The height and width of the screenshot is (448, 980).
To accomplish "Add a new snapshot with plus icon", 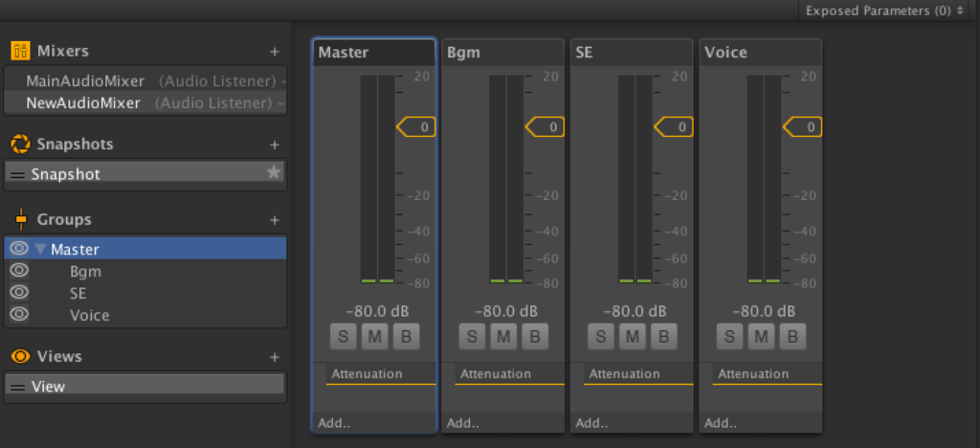I will click(275, 145).
